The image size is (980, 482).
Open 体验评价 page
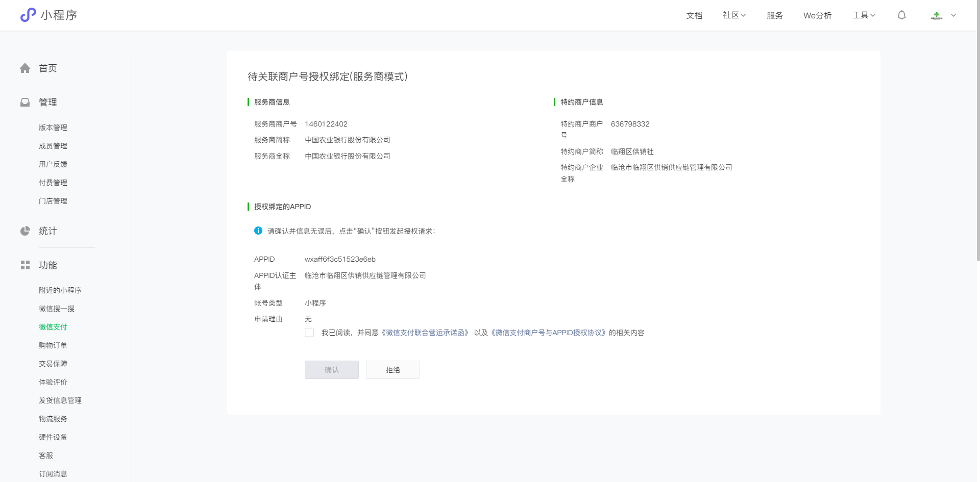pyautogui.click(x=53, y=382)
